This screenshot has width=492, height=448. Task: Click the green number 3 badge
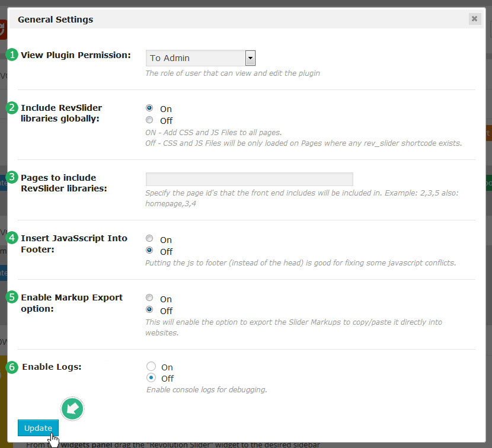[12, 177]
